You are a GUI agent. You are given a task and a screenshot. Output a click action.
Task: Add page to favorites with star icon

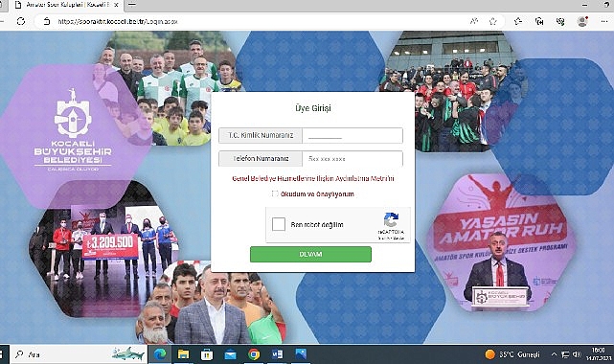pyautogui.click(x=493, y=21)
